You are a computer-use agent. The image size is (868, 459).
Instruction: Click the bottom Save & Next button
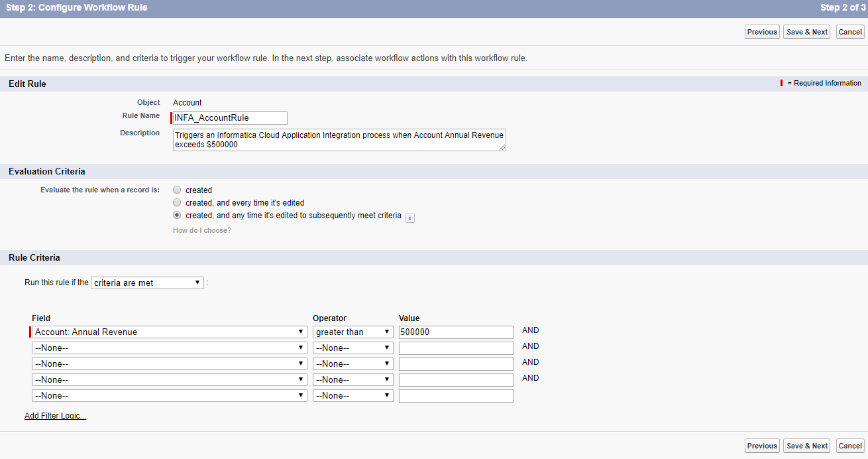click(807, 446)
